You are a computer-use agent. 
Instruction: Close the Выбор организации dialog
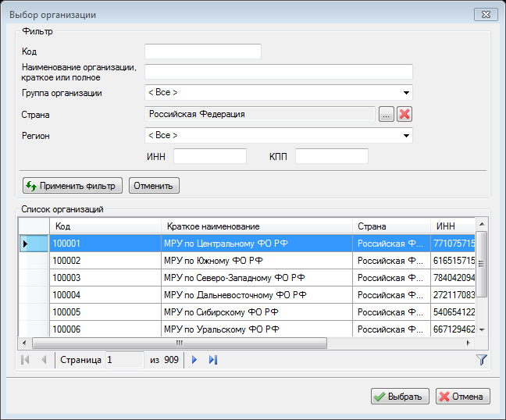pos(486,15)
